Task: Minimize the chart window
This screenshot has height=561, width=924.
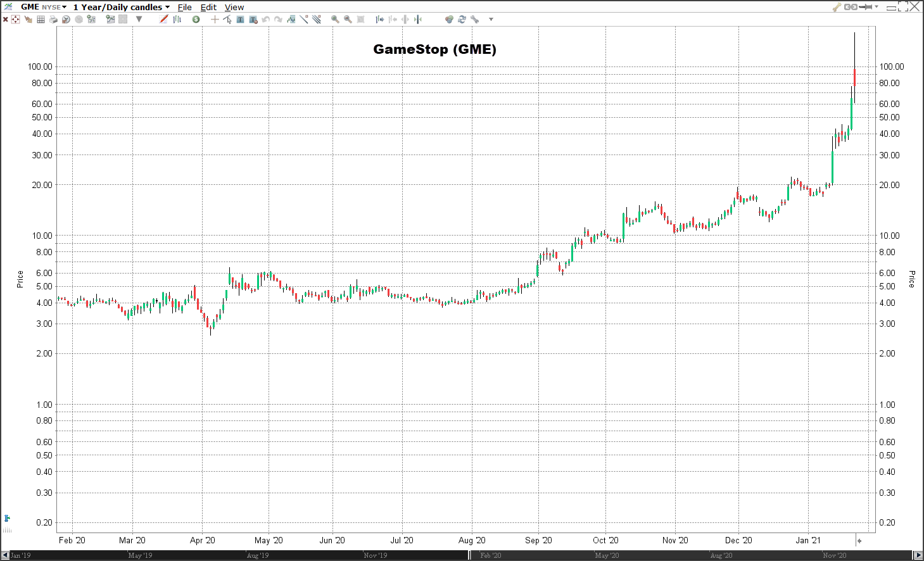Action: coord(891,8)
